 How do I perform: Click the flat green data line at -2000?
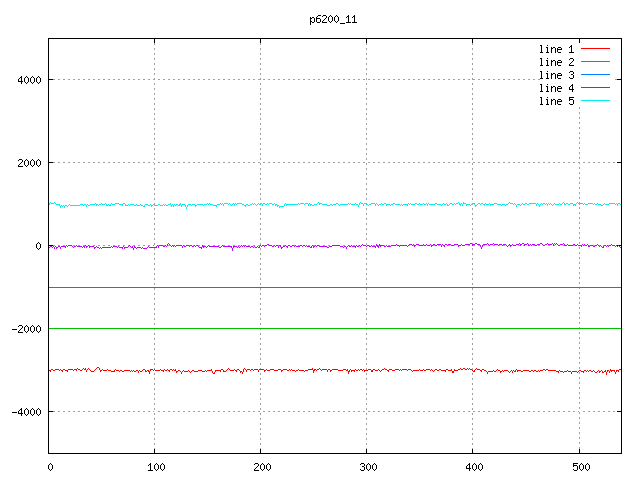pos(335,328)
